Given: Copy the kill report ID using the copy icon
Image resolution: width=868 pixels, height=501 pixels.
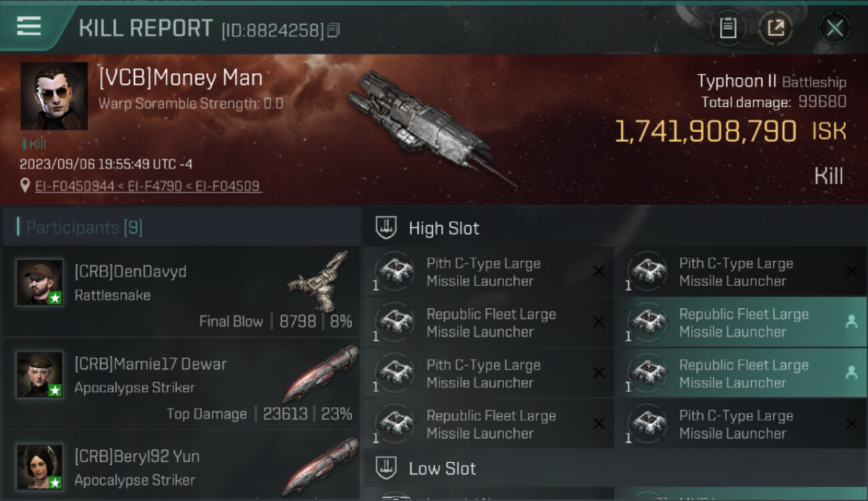Looking at the screenshot, I should (334, 30).
